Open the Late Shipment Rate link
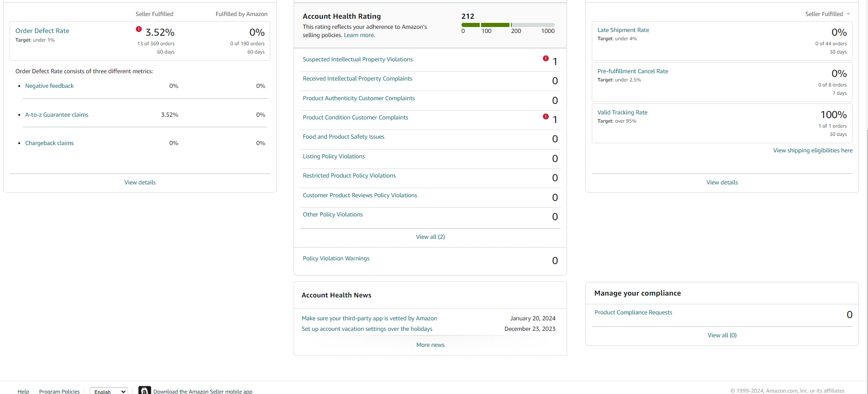The height and width of the screenshot is (394, 868). [x=623, y=30]
